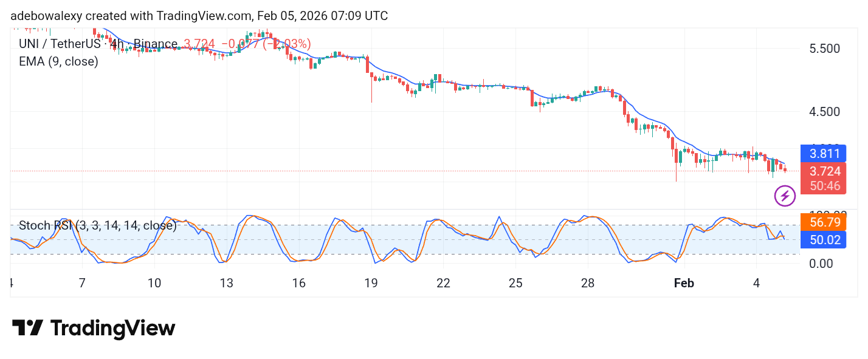Image resolution: width=868 pixels, height=359 pixels.
Task: Click the Feb date label on time axis
Action: click(684, 283)
